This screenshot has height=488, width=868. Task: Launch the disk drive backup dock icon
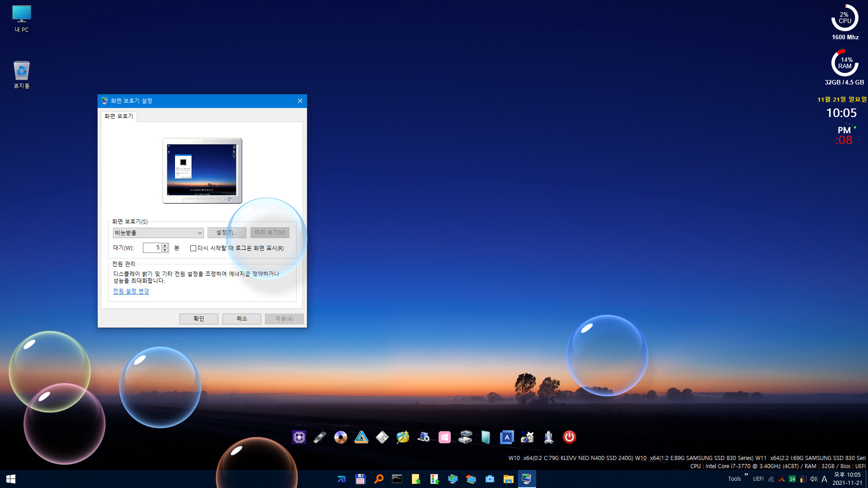coord(465,437)
